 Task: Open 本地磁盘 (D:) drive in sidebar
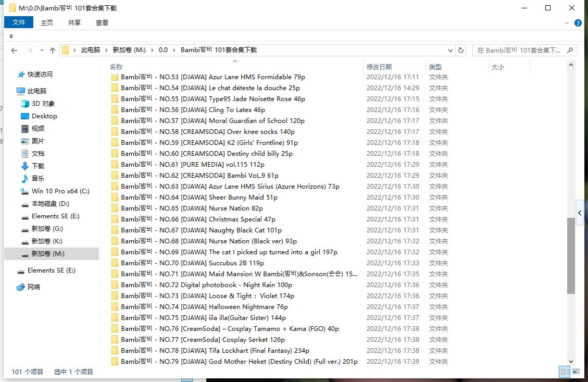click(x=45, y=203)
